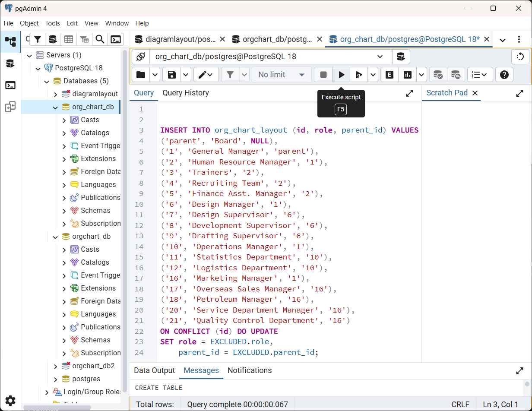The image size is (532, 411).
Task: Switch to the Query History tab
Action: click(186, 93)
